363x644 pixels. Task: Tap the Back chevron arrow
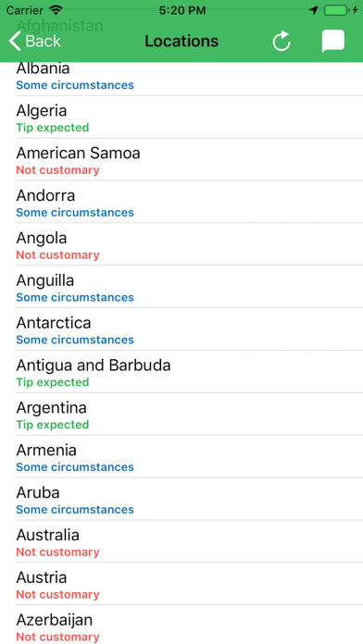15,41
